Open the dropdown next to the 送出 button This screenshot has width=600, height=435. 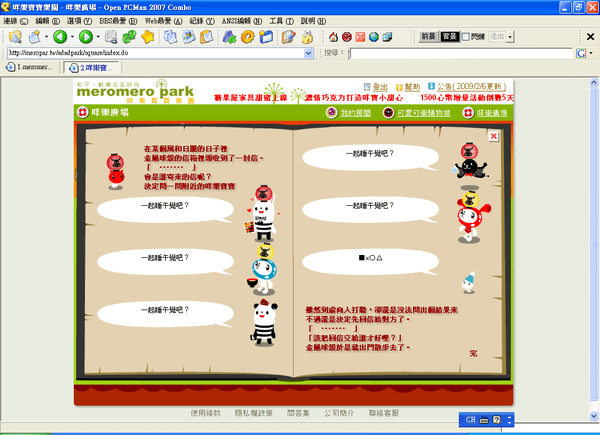pos(510,37)
